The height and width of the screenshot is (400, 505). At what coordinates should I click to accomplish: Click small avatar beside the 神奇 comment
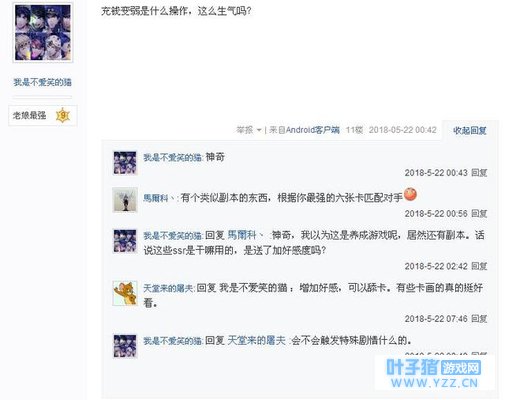point(125,163)
